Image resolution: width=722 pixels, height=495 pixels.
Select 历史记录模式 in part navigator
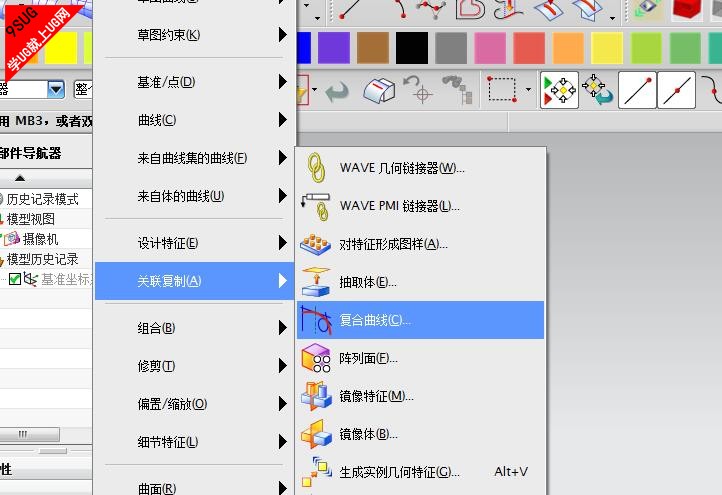(x=42, y=199)
